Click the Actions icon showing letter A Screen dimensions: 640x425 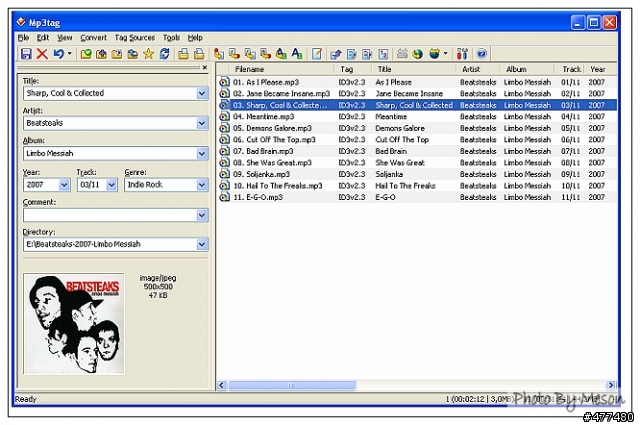[x=297, y=54]
